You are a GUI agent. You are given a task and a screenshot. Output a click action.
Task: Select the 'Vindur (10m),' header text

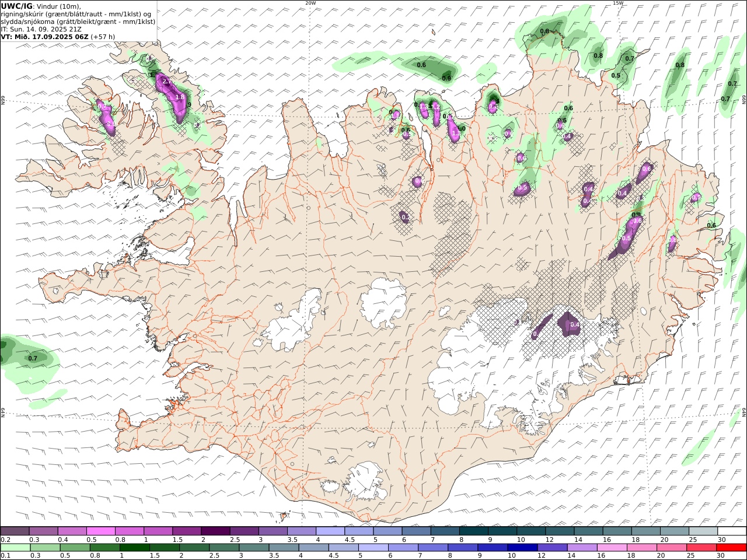[x=59, y=6]
